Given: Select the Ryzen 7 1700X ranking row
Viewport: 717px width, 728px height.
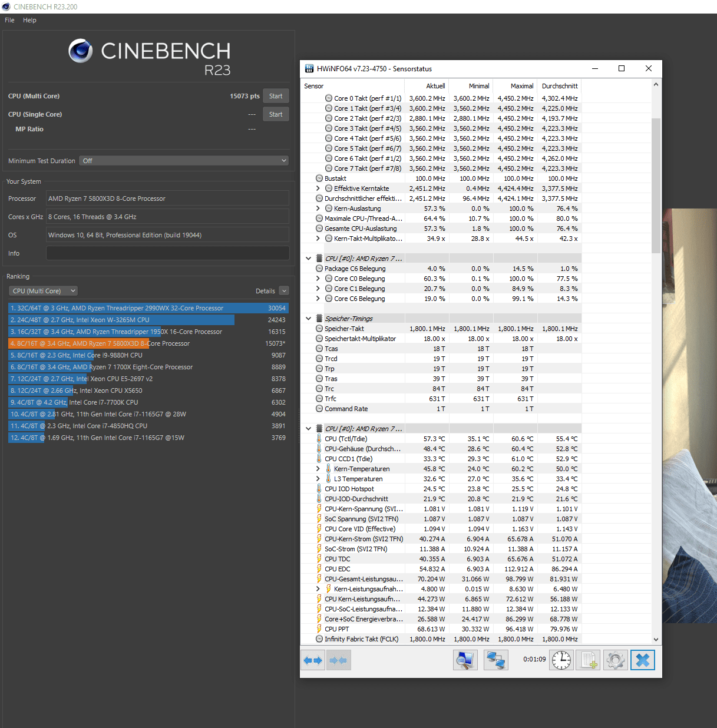Looking at the screenshot, I should point(148,367).
